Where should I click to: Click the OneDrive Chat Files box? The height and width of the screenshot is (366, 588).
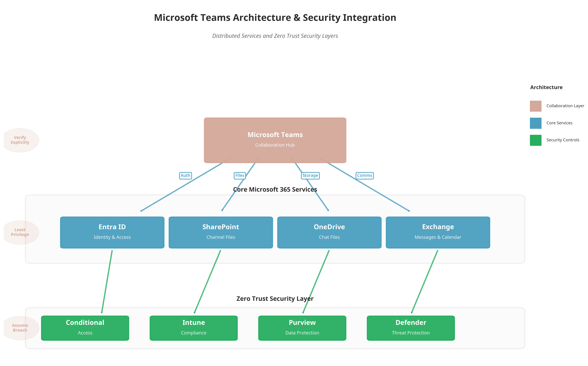coord(329,232)
